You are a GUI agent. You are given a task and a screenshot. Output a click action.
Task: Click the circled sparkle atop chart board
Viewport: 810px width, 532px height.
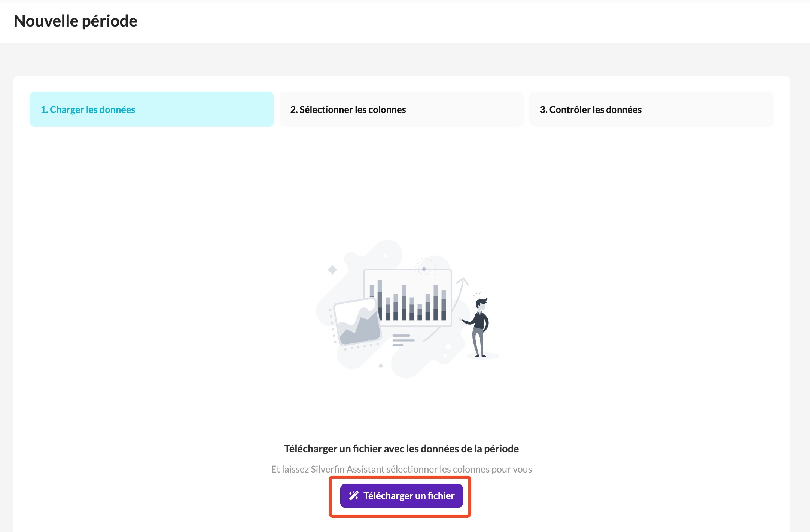tap(424, 269)
